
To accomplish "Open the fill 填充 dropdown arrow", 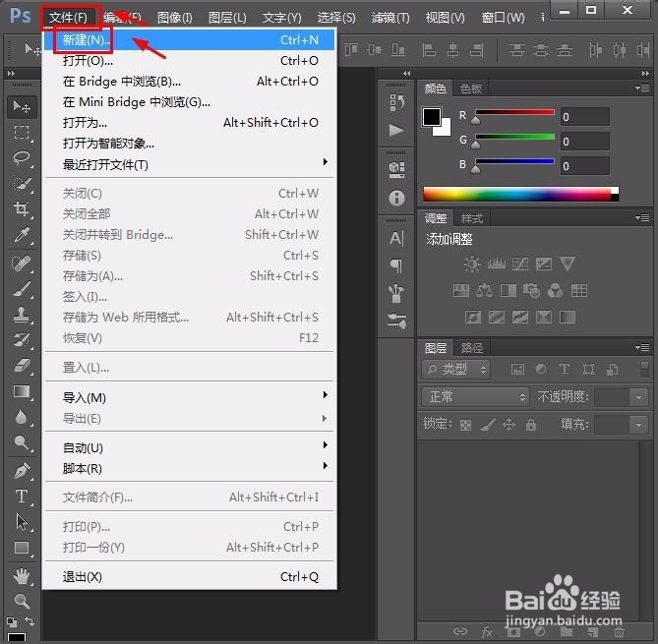I will coord(638,425).
